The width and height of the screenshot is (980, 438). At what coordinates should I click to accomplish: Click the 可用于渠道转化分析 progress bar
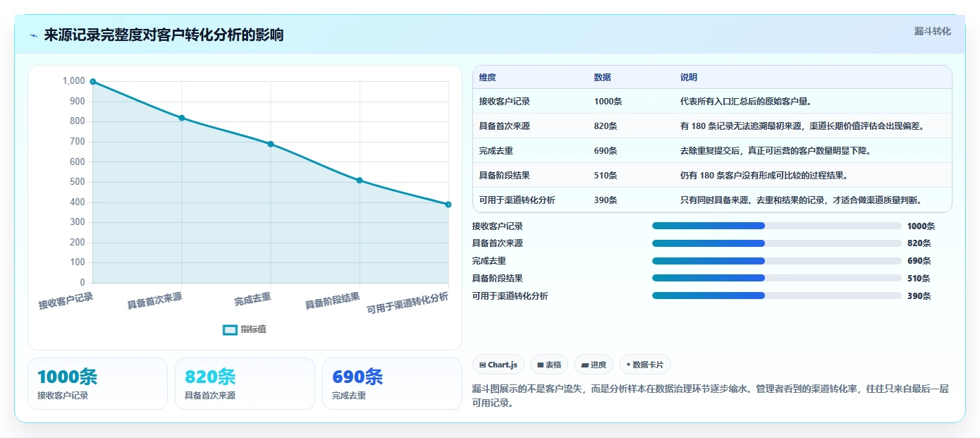777,296
